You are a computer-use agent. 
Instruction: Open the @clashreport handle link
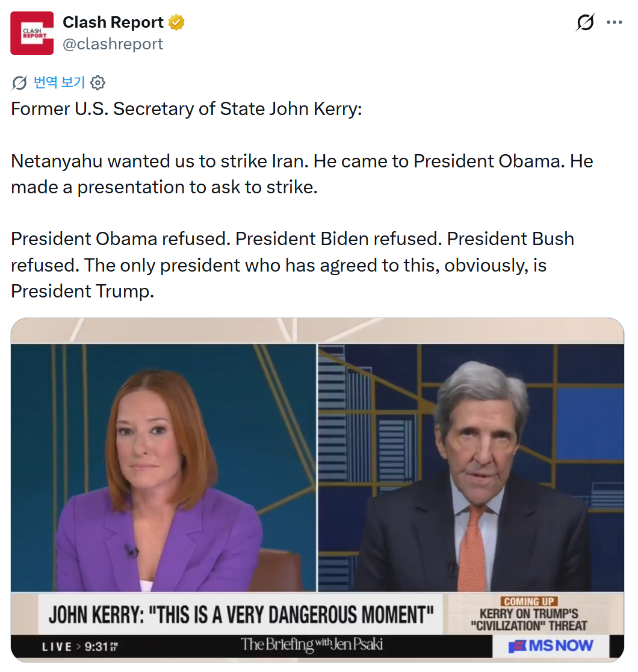pyautogui.click(x=113, y=44)
